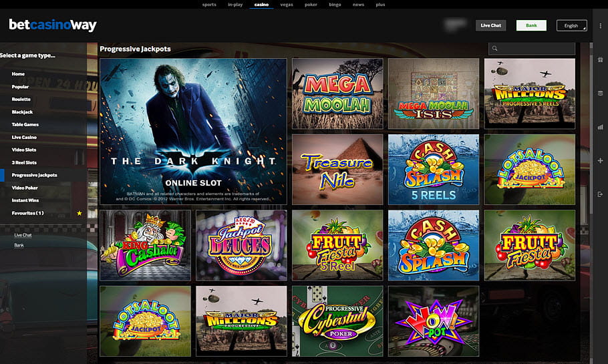Open the Live Casino category
The height and width of the screenshot is (364, 608).
[24, 137]
